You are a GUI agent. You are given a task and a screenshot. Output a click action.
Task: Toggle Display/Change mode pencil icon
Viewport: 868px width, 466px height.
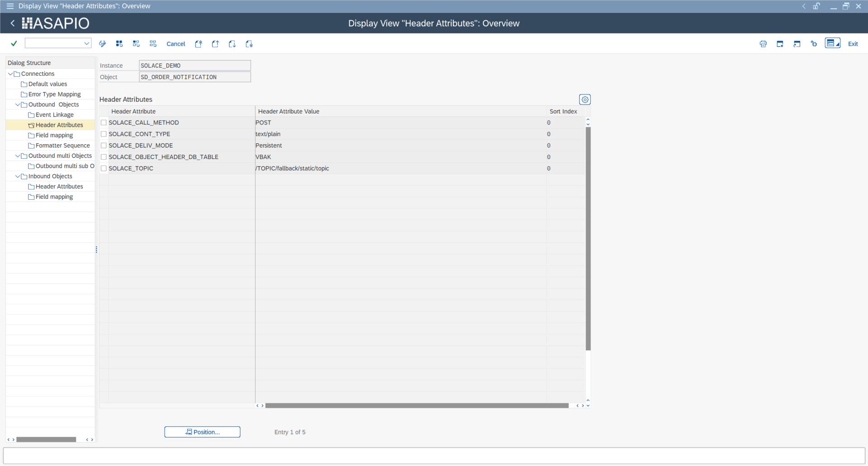[x=103, y=44]
